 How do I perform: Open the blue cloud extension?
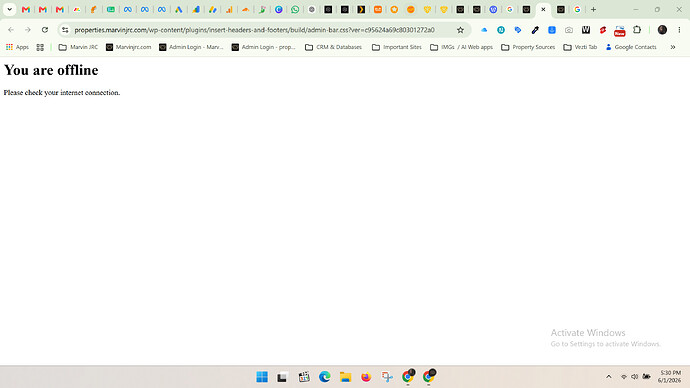coord(484,30)
